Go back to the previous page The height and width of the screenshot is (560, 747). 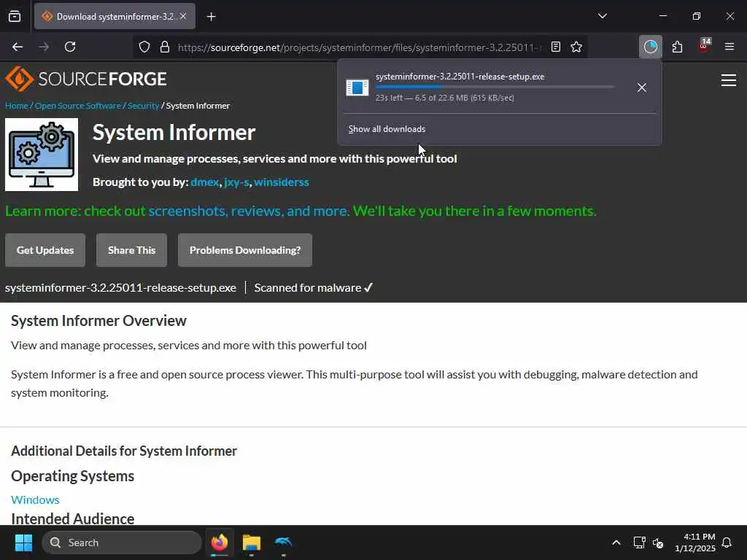click(x=18, y=47)
